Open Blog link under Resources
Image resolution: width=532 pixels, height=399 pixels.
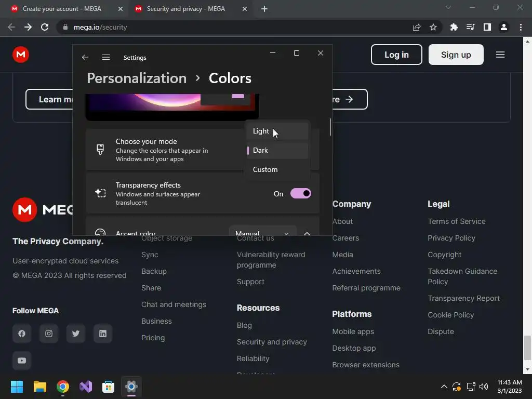point(244,325)
